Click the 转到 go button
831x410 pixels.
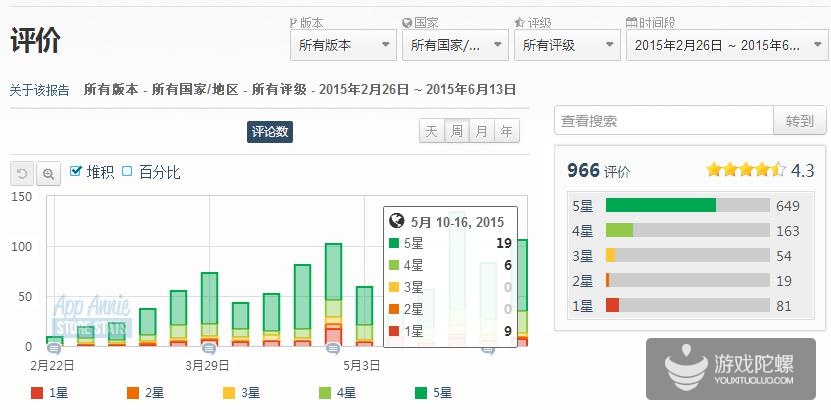(799, 121)
